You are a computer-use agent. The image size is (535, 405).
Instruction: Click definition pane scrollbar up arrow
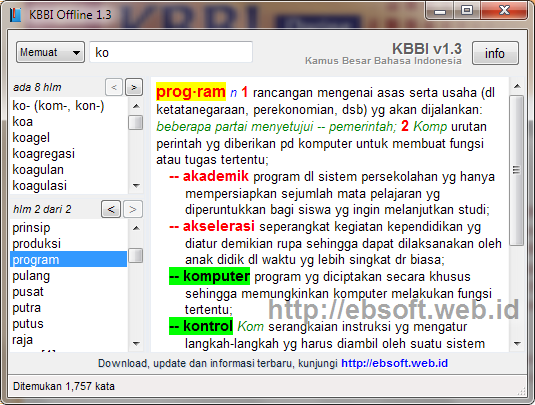click(517, 86)
